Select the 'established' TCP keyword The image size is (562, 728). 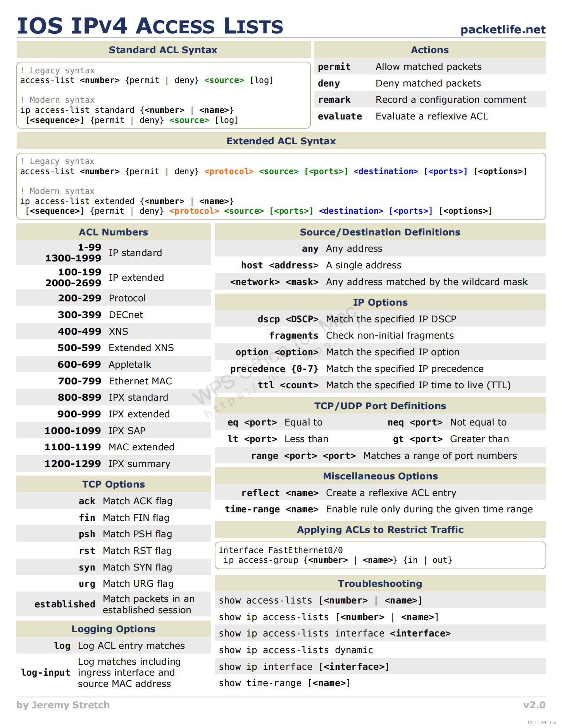(x=65, y=604)
